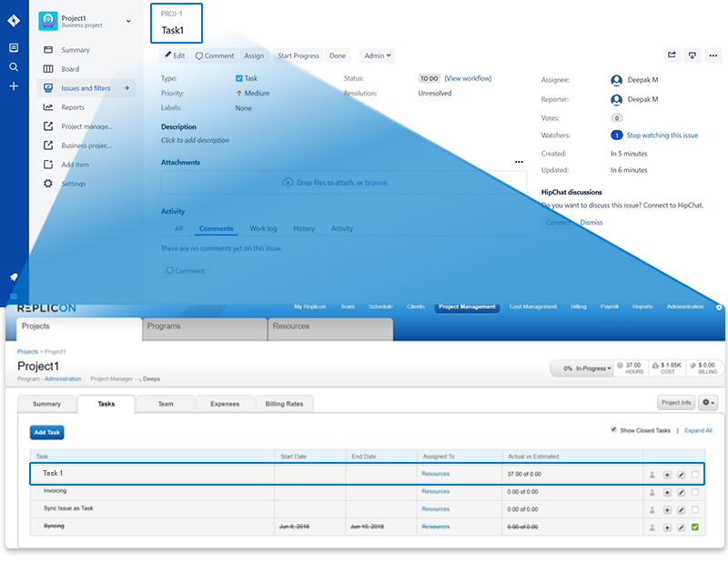Click the pencil edit icon for Task 1

pyautogui.click(x=681, y=475)
